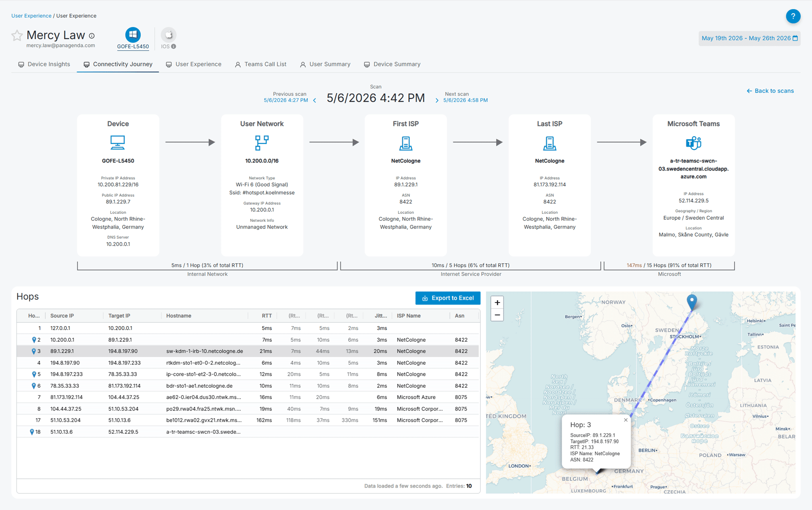This screenshot has width=812, height=510.
Task: Click the favorite star next to Mercy Law
Action: click(17, 36)
